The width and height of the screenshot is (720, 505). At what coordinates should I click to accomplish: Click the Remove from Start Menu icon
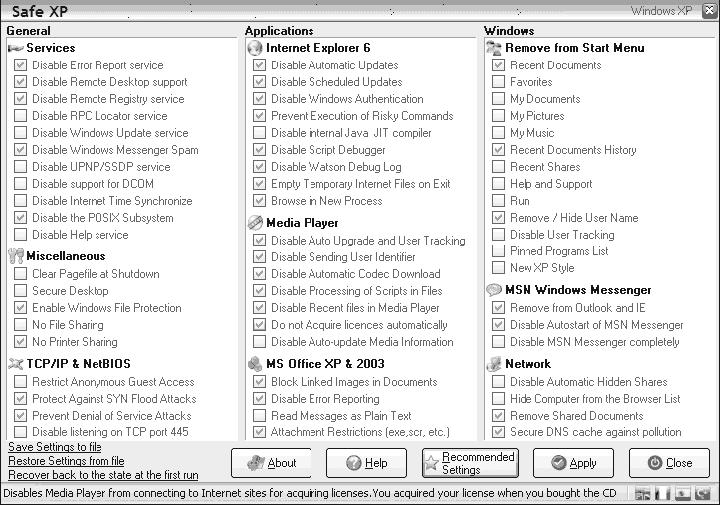494,48
